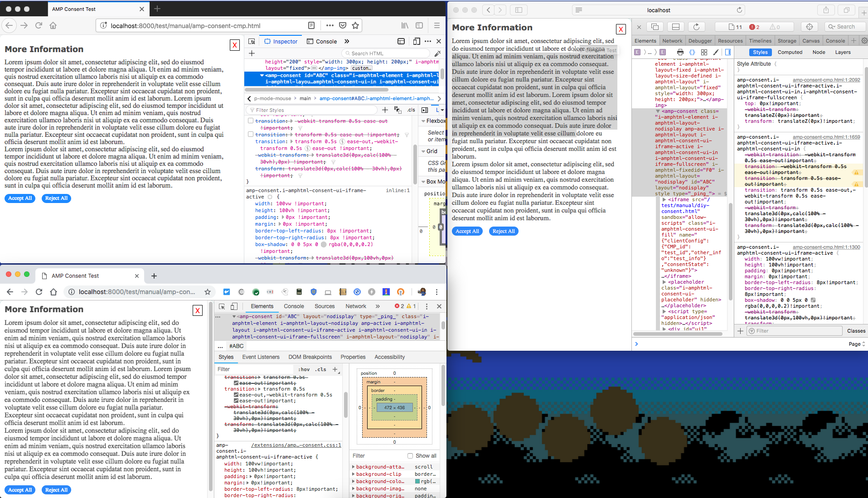Toggle .cls class panel in Firefox

(411, 110)
